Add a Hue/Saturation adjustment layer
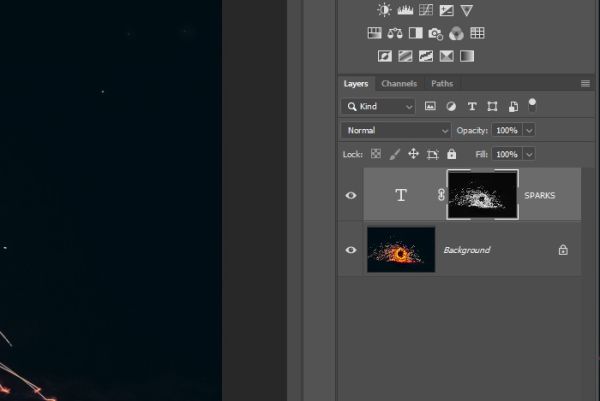The width and height of the screenshot is (600, 401). pos(374,33)
